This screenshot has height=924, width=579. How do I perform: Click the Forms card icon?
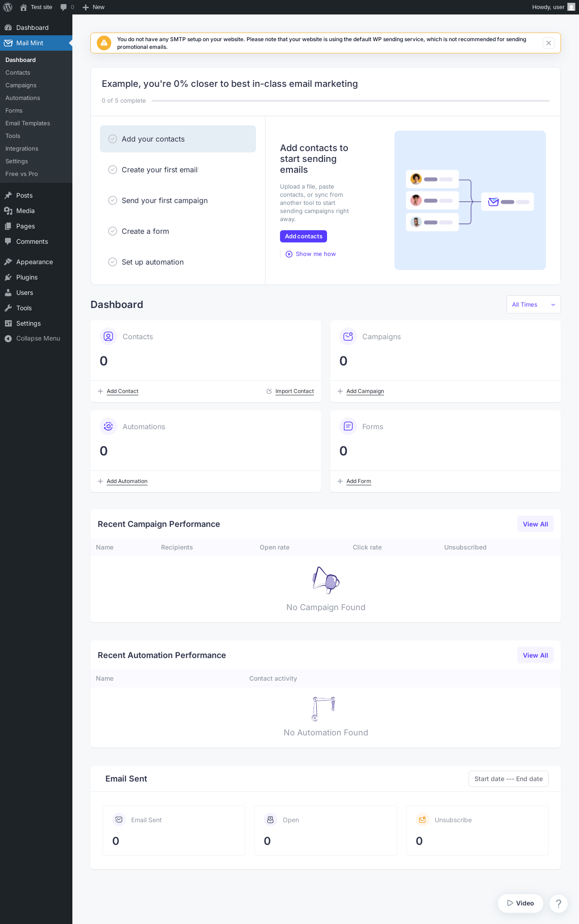[x=348, y=426]
